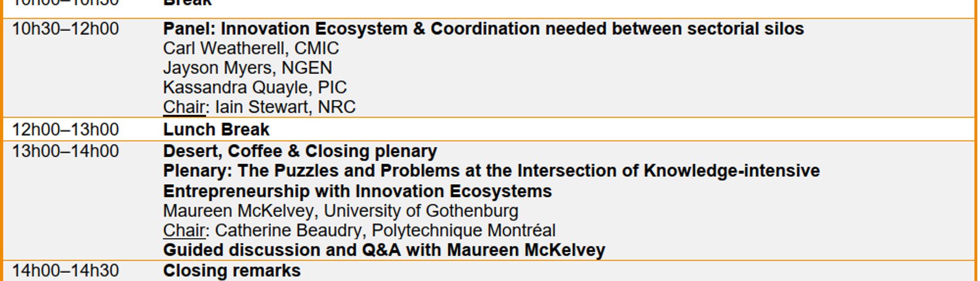Click the Guided discussion and Q&A line
The width and height of the screenshot is (980, 281).
[x=384, y=250]
